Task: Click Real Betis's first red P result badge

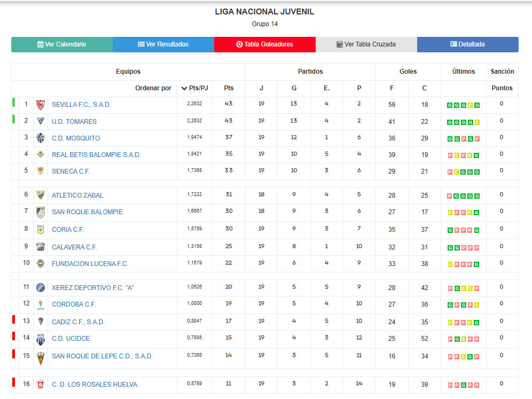Action: coord(450,155)
